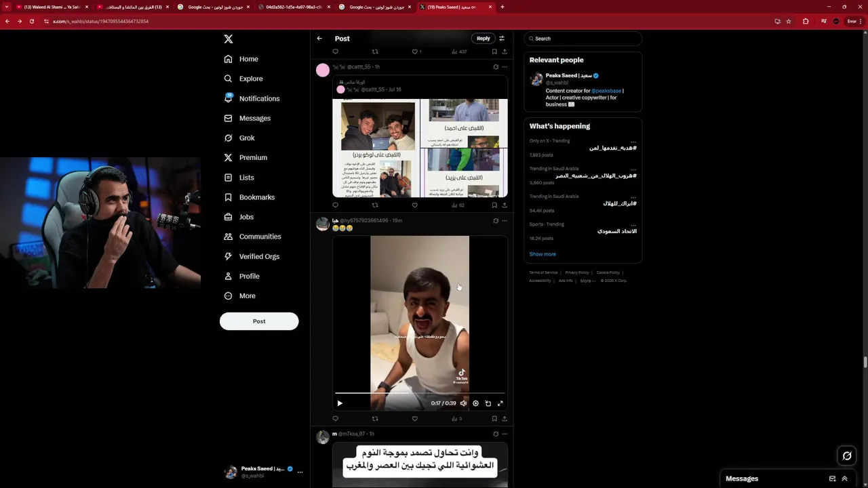Open video playback settings gear
The width and height of the screenshot is (868, 488).
(475, 403)
